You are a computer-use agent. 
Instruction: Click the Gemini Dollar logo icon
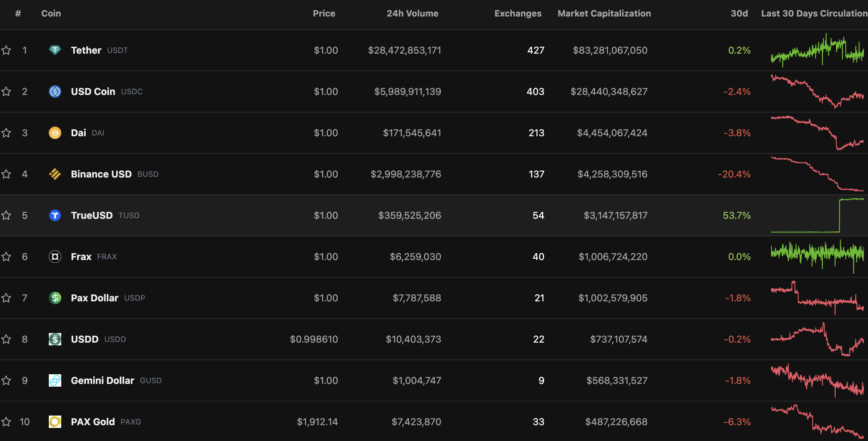coord(55,380)
